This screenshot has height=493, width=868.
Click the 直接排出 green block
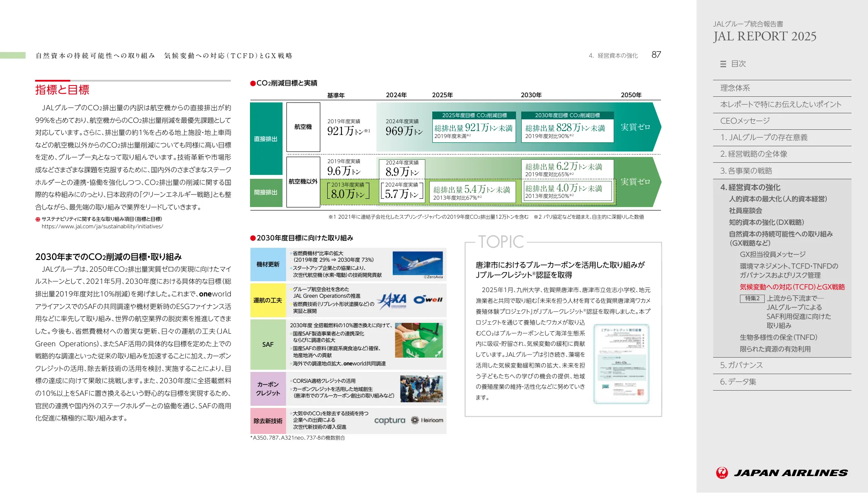coord(266,139)
